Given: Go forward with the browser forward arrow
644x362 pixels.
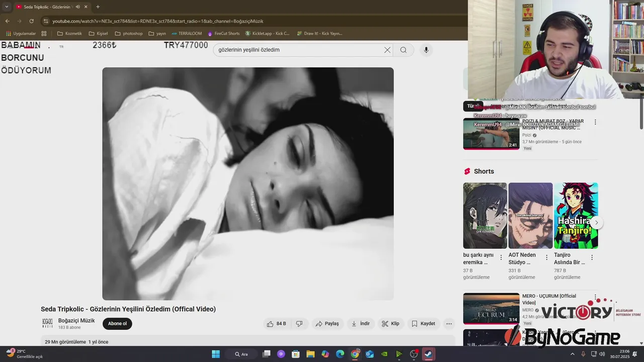Looking at the screenshot, I should (x=20, y=21).
